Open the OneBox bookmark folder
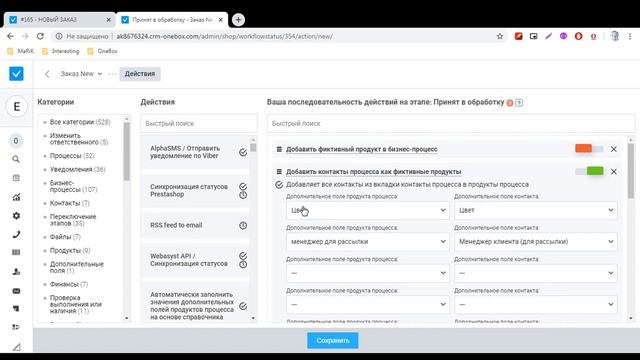640x360 pixels. coord(102,51)
